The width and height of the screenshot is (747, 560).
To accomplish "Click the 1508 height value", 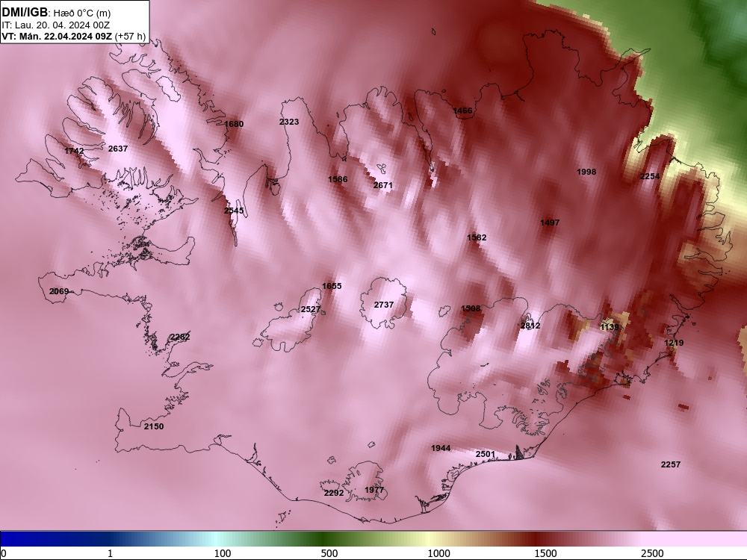I will pyautogui.click(x=471, y=308).
